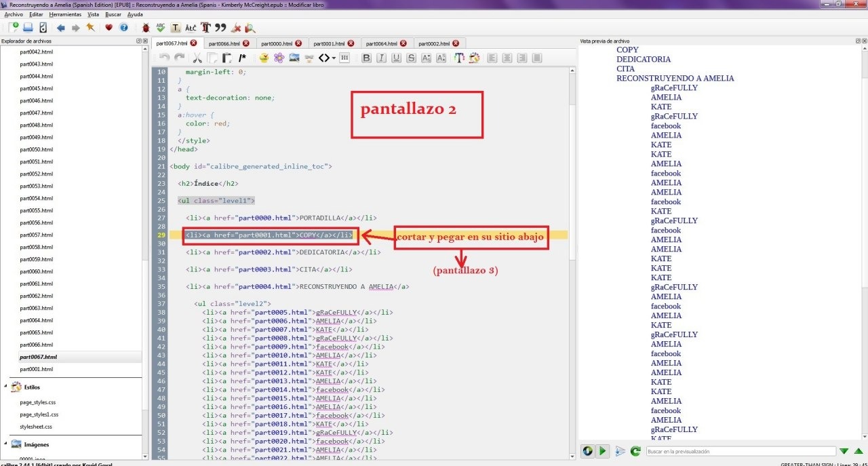Click the CITA link in preview
Screen dimensions: 868x466
(x=625, y=69)
